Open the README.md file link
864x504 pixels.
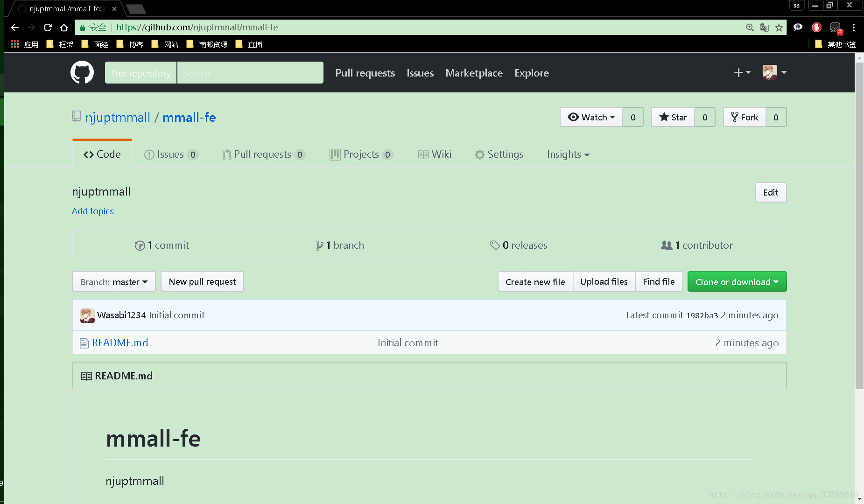(120, 343)
